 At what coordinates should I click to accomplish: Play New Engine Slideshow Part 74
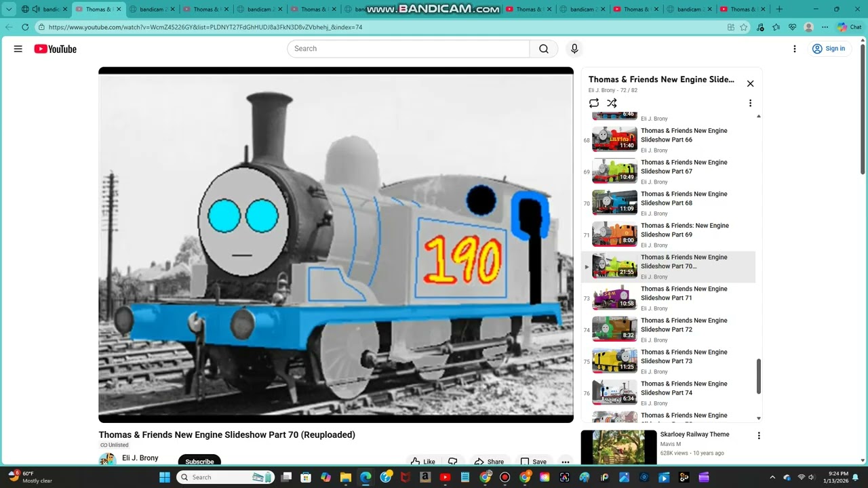point(669,393)
